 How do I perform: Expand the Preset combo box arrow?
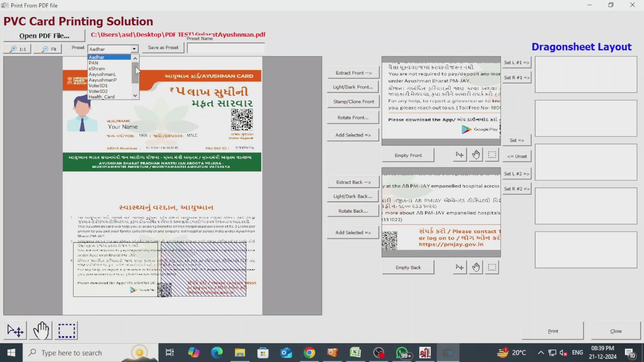click(134, 49)
